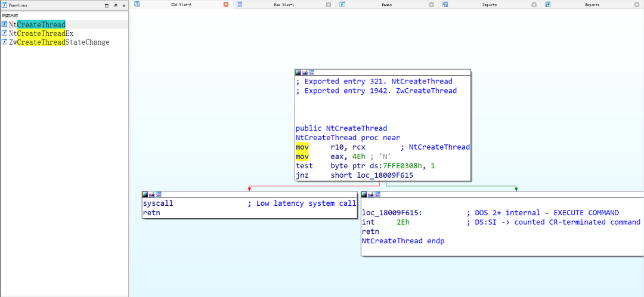The width and height of the screenshot is (644, 297).
Task: Click the loc_18009F615 jump target operand
Action: [x=391, y=175]
